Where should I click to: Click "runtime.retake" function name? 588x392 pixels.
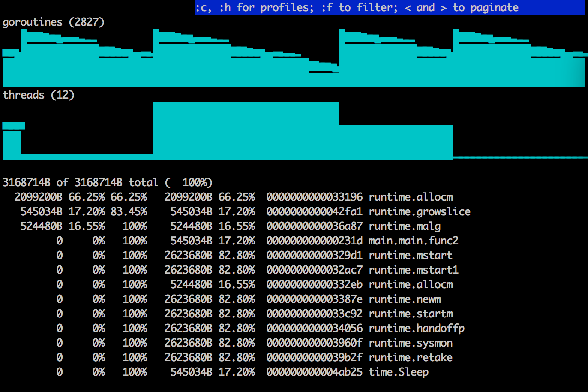tap(411, 357)
